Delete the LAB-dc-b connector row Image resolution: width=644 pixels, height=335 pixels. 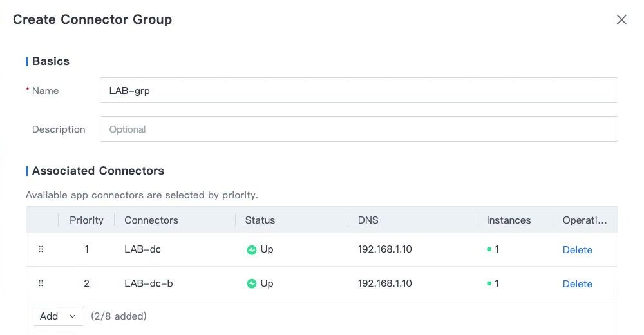(577, 283)
